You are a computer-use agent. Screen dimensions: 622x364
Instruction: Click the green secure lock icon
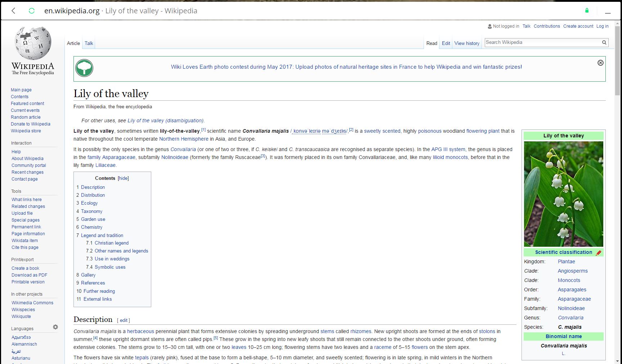(587, 10)
